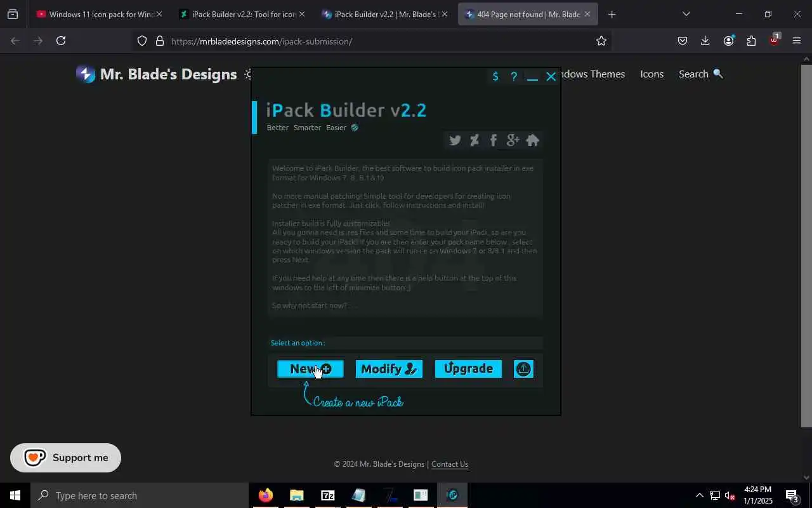Viewport: 812px width, 508px height.
Task: Click the home icon in iPack Builder
Action: (533, 140)
